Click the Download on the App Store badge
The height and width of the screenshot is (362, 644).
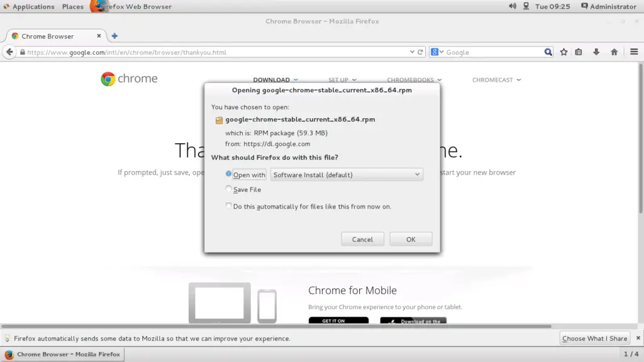413,321
